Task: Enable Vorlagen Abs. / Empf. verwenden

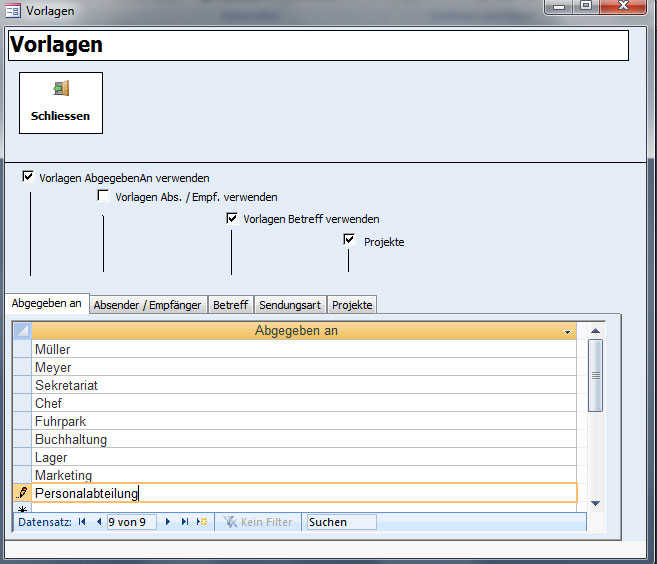Action: 103,195
